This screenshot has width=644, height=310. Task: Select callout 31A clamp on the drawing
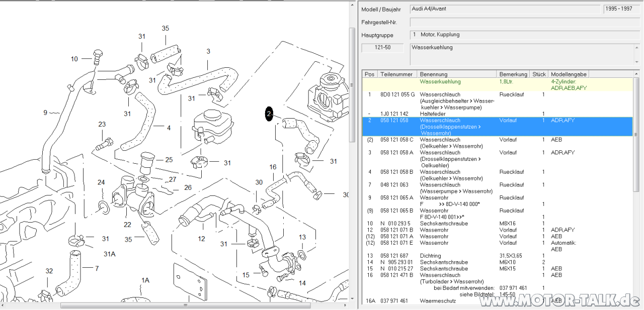(x=109, y=254)
